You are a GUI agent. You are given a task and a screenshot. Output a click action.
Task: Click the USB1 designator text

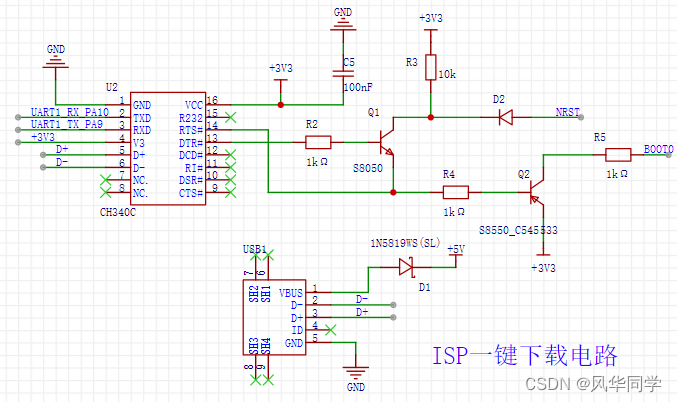(254, 249)
